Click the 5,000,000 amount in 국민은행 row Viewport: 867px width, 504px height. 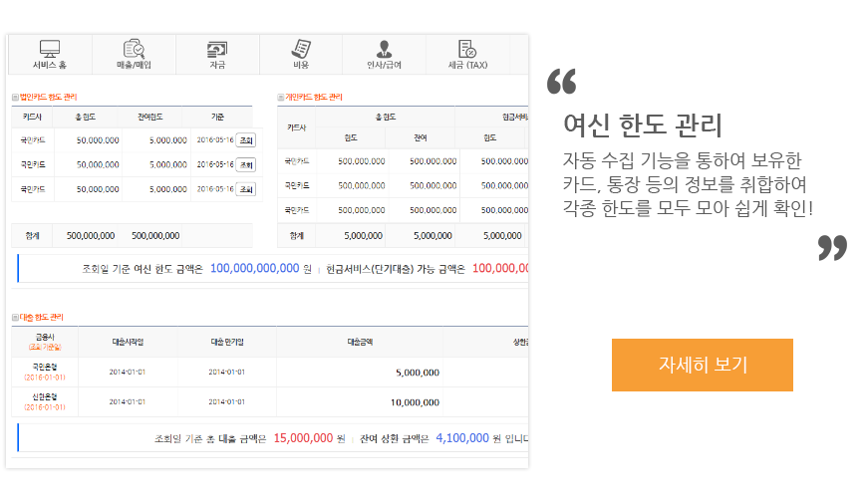tap(418, 373)
